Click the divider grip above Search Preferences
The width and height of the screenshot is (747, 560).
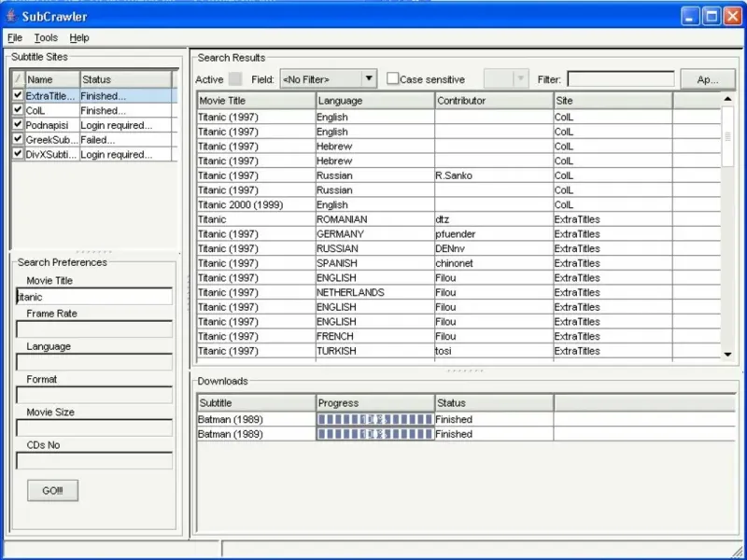pos(94,251)
